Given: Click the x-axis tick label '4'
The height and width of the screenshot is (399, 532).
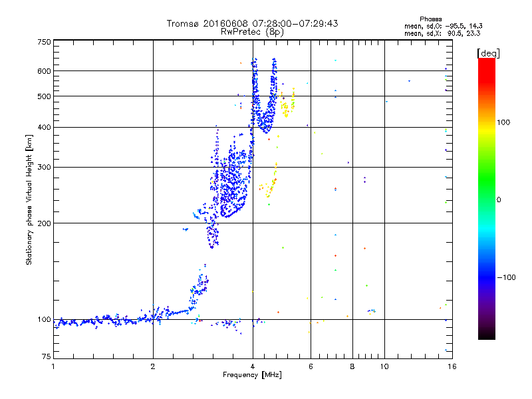Looking at the screenshot, I should tap(253, 366).
